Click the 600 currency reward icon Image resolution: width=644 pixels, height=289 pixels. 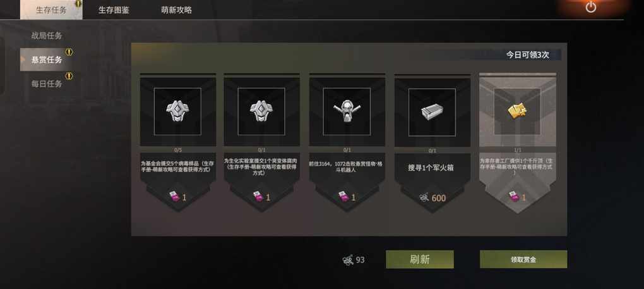click(424, 198)
